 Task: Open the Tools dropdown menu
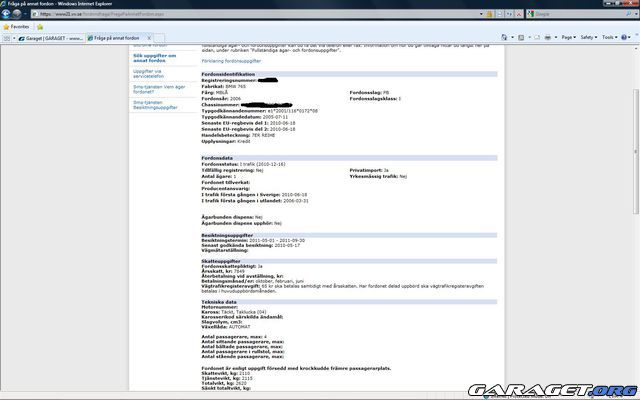tap(610, 38)
